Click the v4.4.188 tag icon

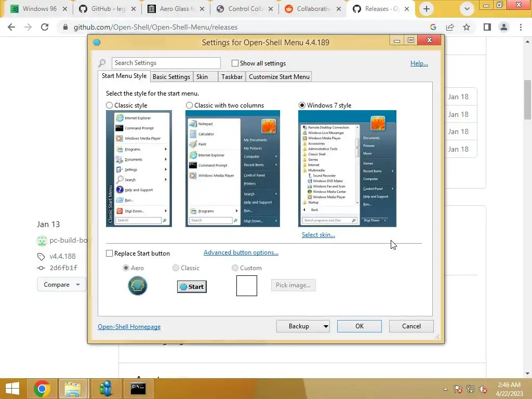(41, 257)
